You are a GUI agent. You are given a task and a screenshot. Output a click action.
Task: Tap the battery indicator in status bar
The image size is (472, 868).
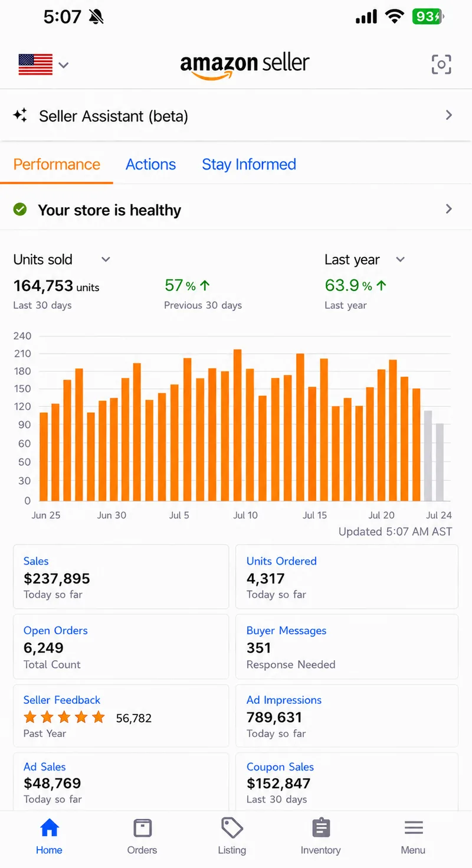point(428,17)
